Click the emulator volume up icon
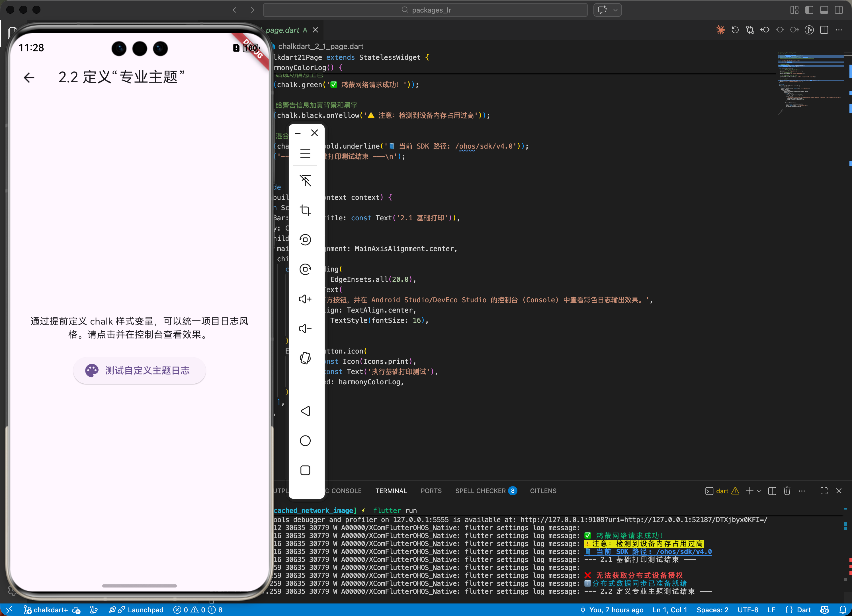The height and width of the screenshot is (616, 852). pos(305,299)
